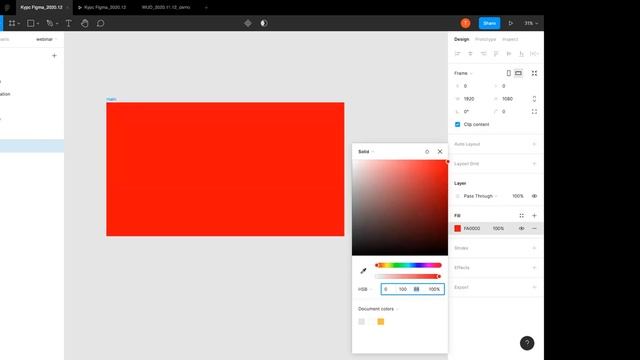Uncheck the Clip content checkbox

458,124
